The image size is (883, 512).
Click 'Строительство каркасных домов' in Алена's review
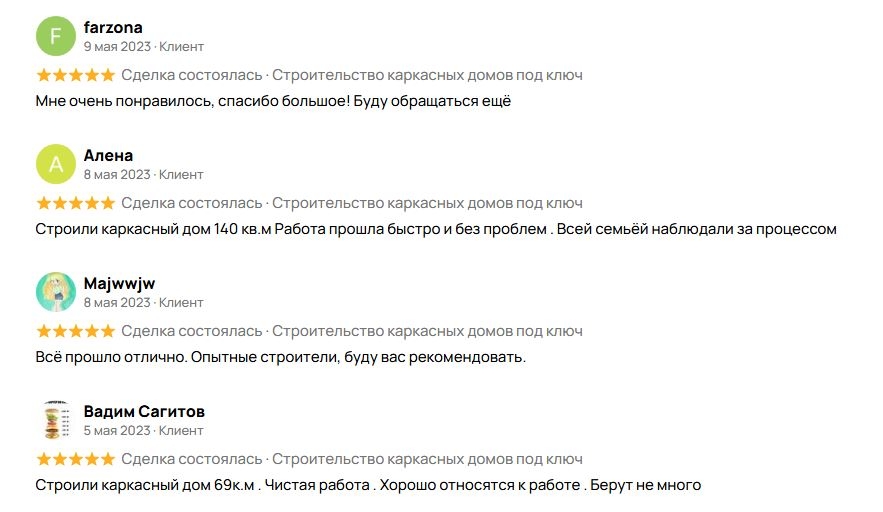(x=427, y=203)
